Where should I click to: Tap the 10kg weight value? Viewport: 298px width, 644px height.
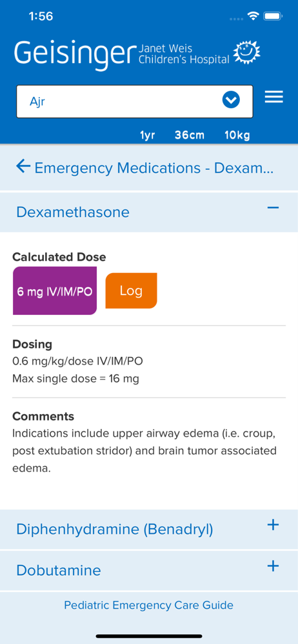237,135
